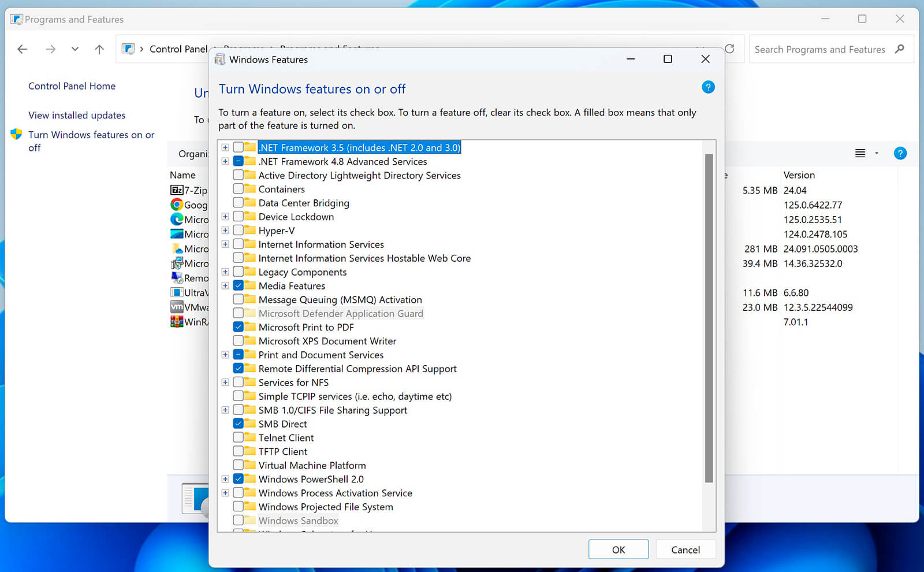Click the features list vertical scrollbar
This screenshot has height=572, width=924.
click(x=709, y=318)
